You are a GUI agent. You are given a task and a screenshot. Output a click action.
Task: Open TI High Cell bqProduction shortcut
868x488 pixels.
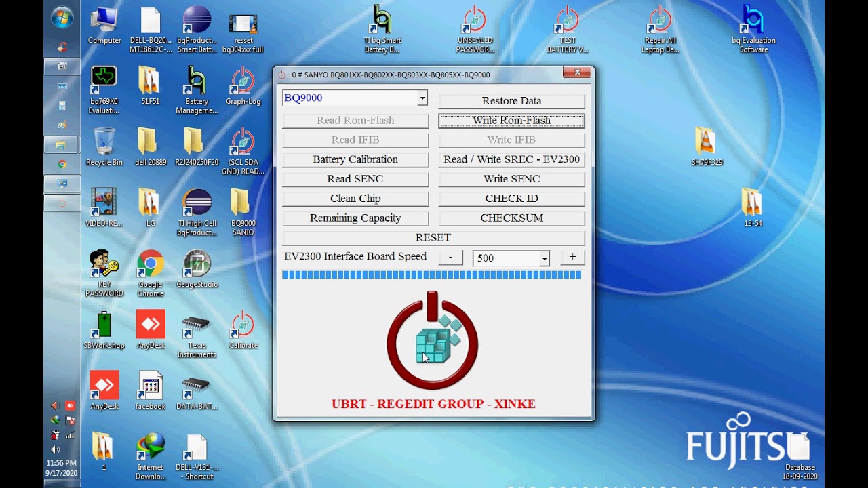pos(197,211)
